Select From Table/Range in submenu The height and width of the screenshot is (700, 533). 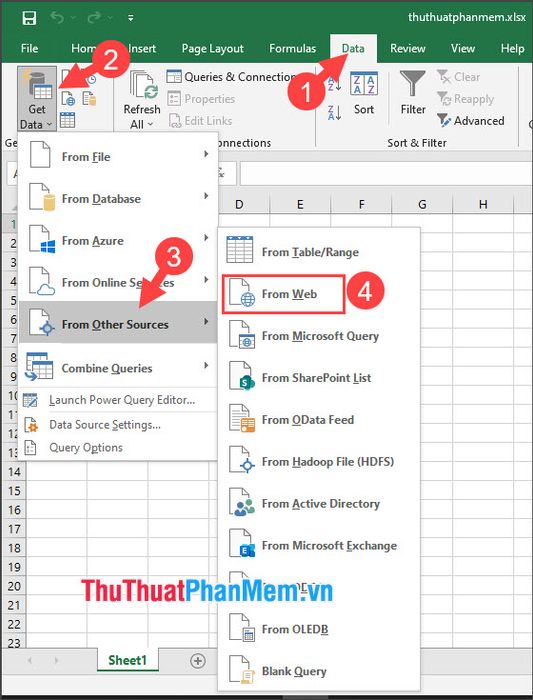[319, 252]
